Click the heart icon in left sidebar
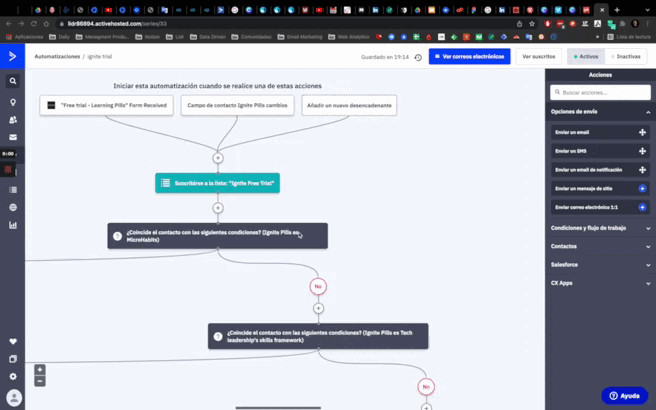This screenshot has width=656, height=410. click(x=13, y=342)
